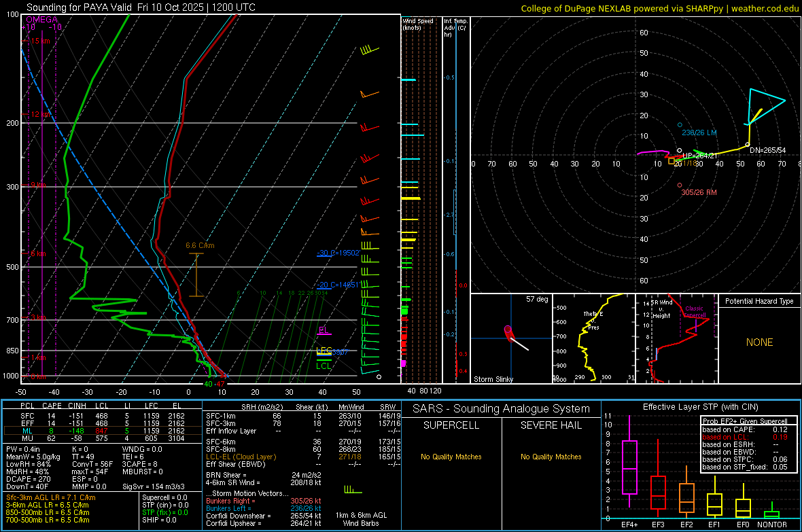Select the Bunkers Right storm motion
This screenshot has width=802, height=532.
click(264, 501)
